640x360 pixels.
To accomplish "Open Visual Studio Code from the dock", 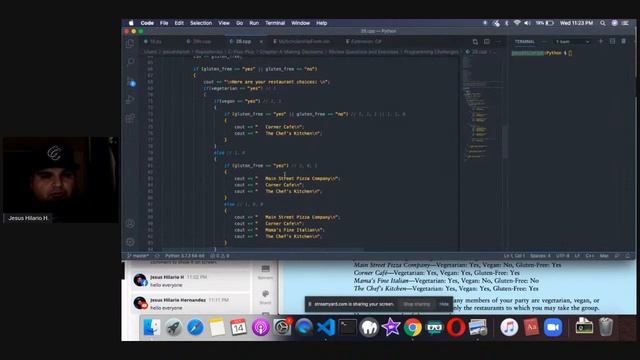I will [326, 327].
